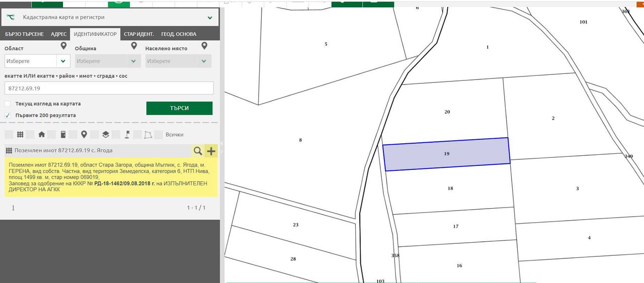Click the 358 road label on the map
The width and height of the screenshot is (644, 283).
[x=395, y=255]
